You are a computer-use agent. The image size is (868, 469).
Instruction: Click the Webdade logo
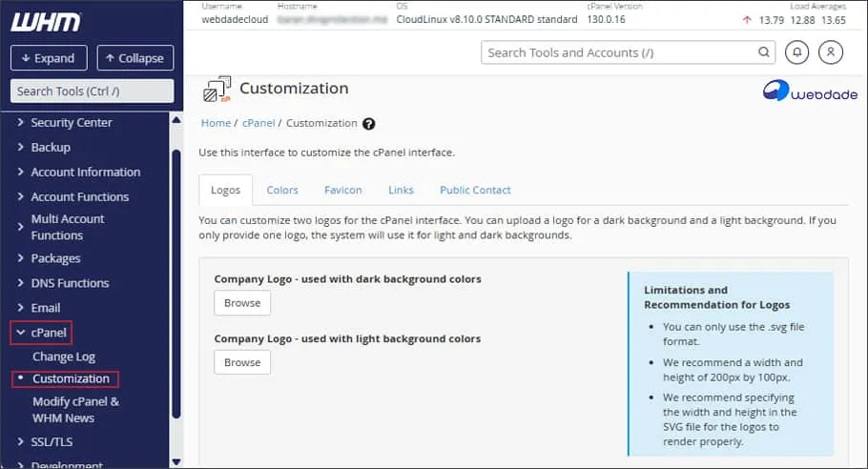810,92
